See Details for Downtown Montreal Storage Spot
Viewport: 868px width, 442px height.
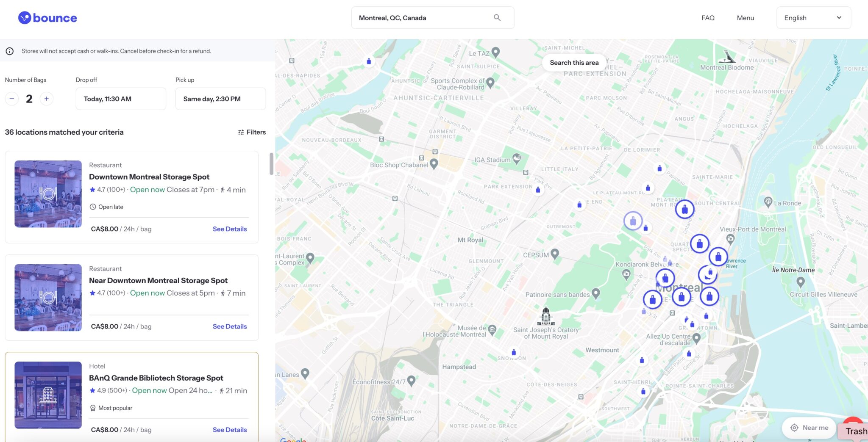(229, 229)
